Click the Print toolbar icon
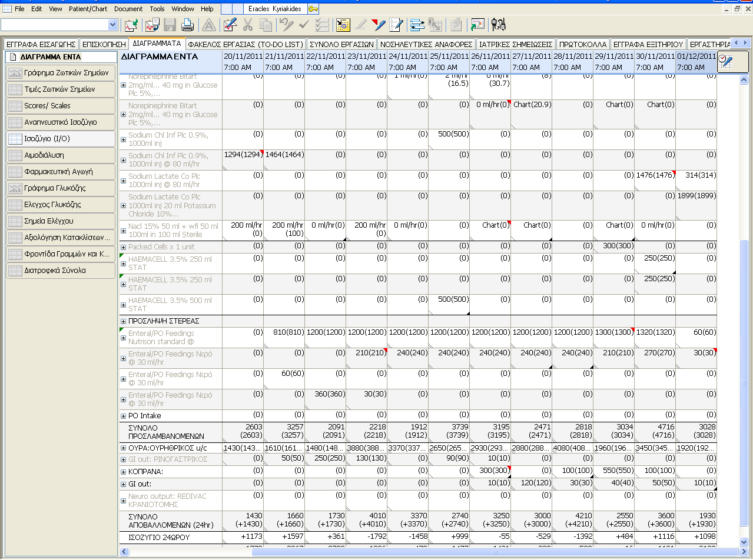Viewport: 753px width, 560px height. [187, 25]
